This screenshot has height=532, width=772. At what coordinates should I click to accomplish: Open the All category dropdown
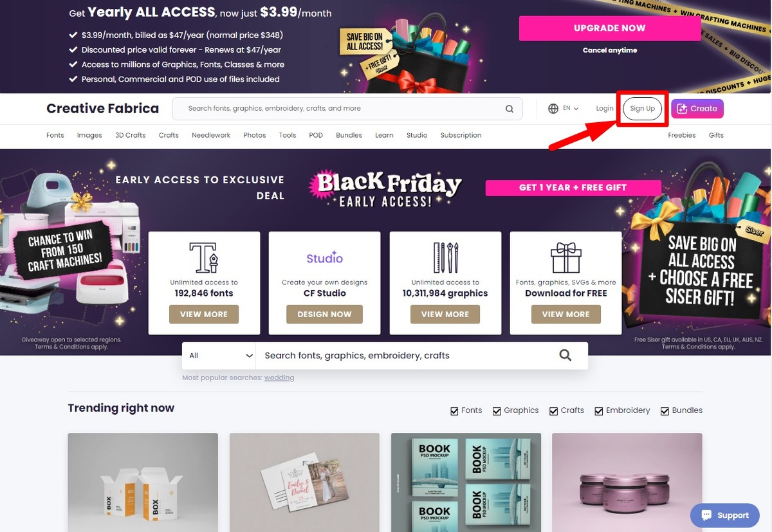(219, 355)
